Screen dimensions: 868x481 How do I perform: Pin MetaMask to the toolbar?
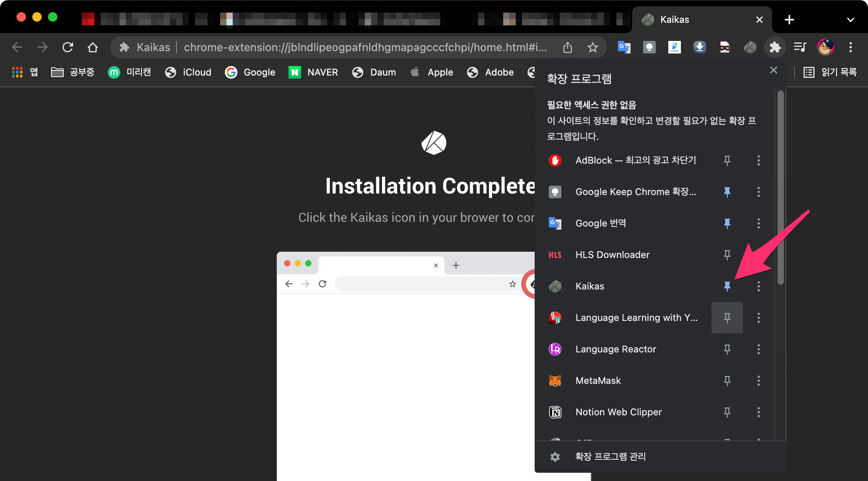tap(727, 381)
